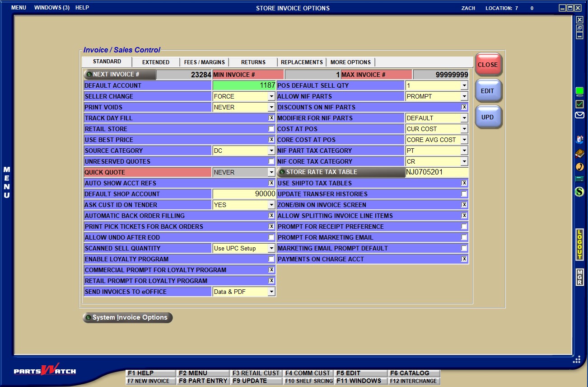Viewport: 588px width, 387px height.
Task: Open the SELLER CHANGE dropdown
Action: point(271,96)
